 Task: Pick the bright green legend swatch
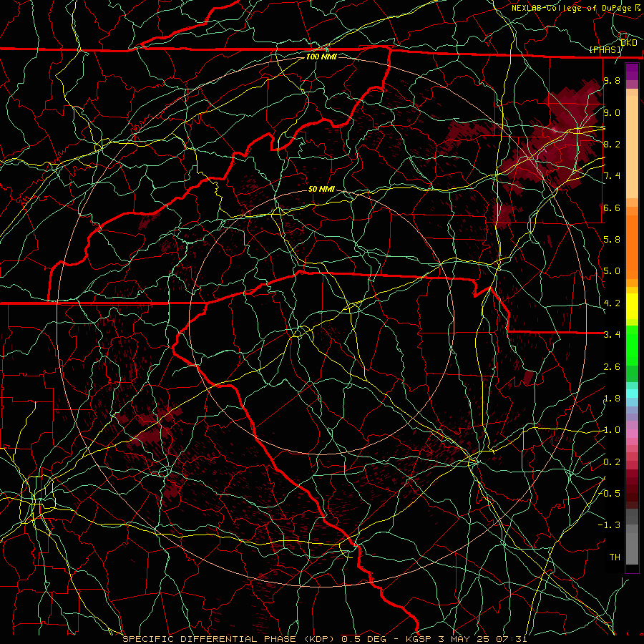tap(632, 346)
